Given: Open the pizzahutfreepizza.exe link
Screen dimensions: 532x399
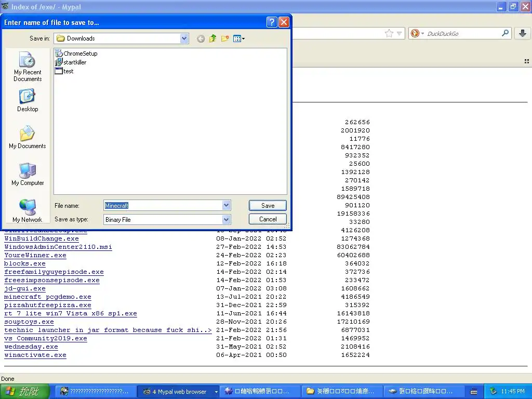Looking at the screenshot, I should pyautogui.click(x=48, y=305).
